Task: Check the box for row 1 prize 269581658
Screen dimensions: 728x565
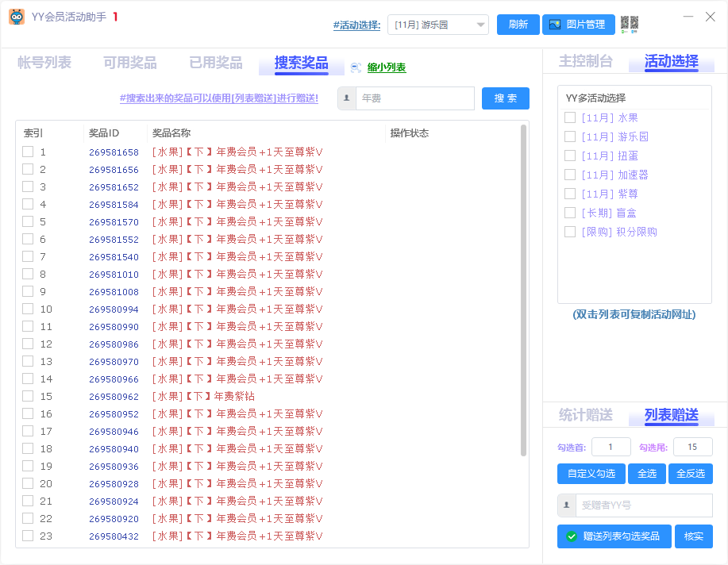Action: pos(28,152)
